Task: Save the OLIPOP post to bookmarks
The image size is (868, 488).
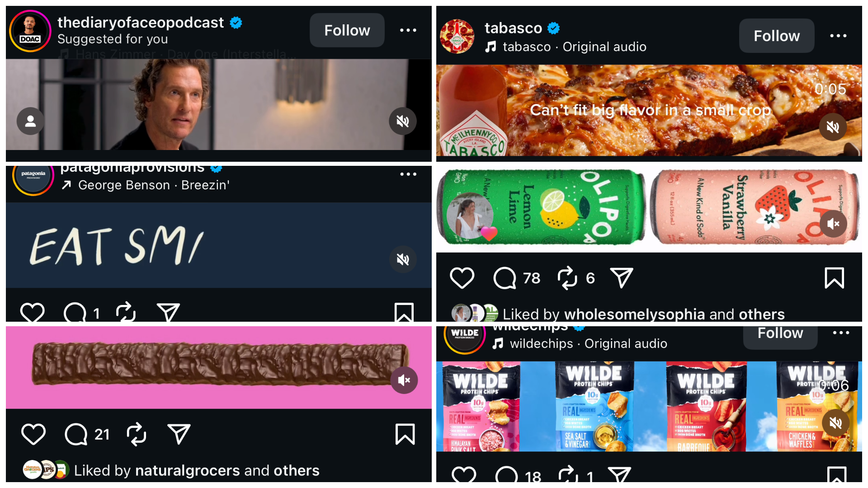Action: 834,278
